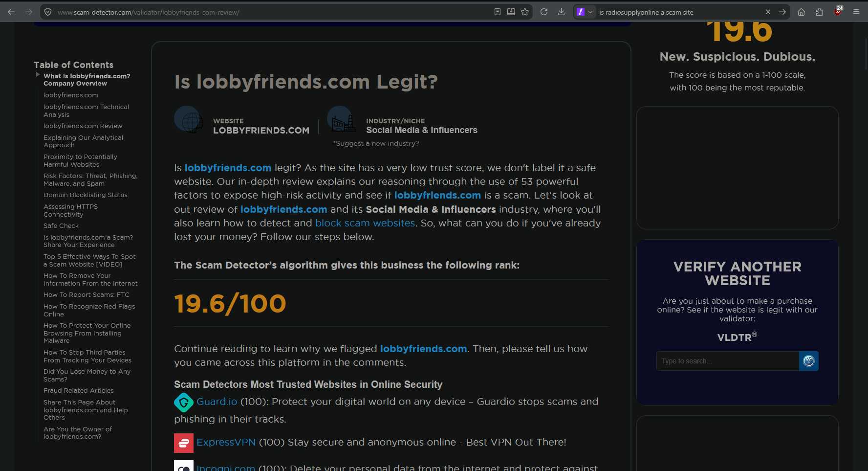Click the website globe icon
Image resolution: width=868 pixels, height=471 pixels.
coord(189,119)
